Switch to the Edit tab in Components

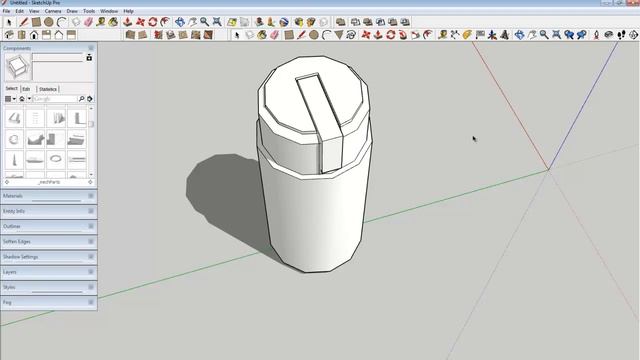pos(27,89)
